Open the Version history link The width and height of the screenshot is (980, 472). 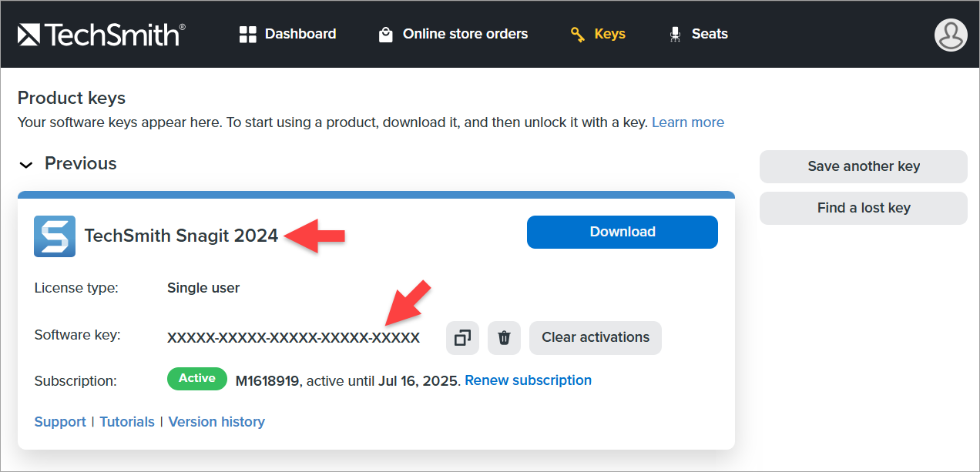216,422
